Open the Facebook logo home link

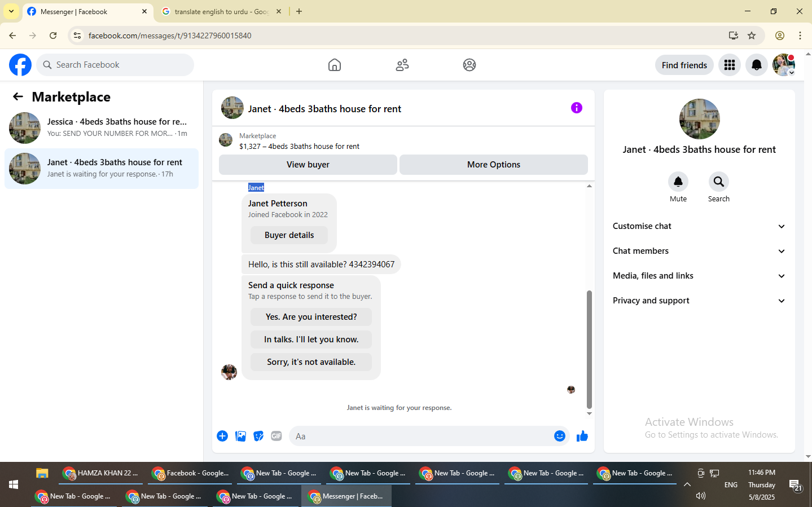tap(20, 65)
